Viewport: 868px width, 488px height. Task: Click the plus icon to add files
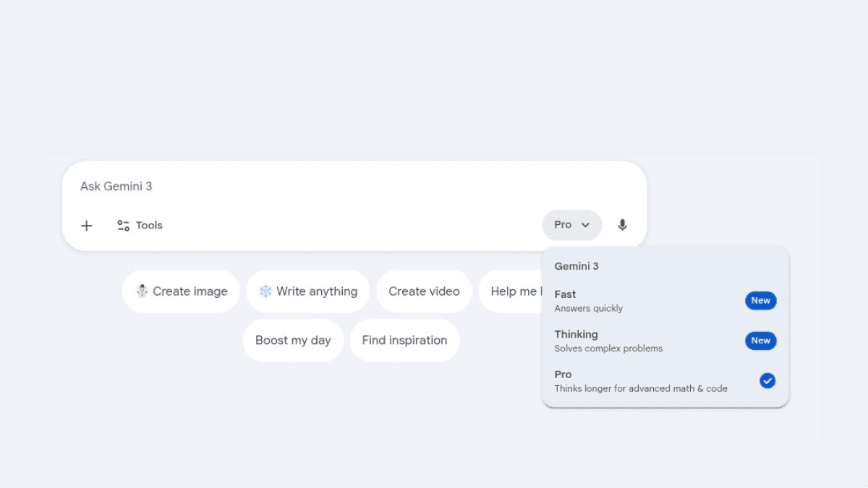[87, 226]
